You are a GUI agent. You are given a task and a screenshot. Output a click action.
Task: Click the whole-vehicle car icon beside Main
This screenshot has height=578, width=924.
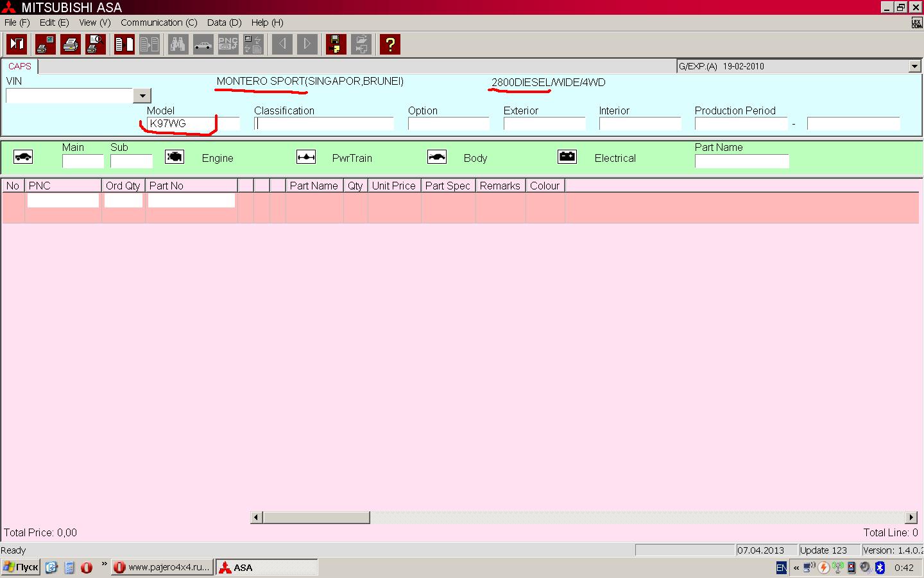pos(23,157)
